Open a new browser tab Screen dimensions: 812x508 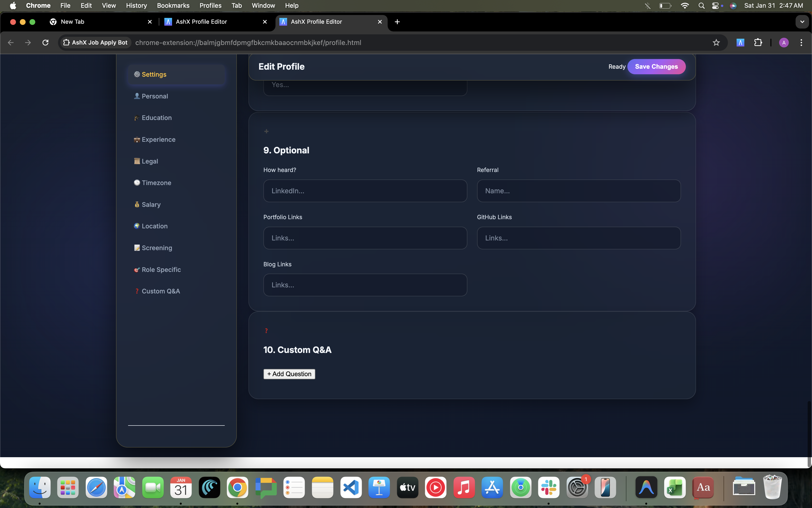pyautogui.click(x=397, y=22)
